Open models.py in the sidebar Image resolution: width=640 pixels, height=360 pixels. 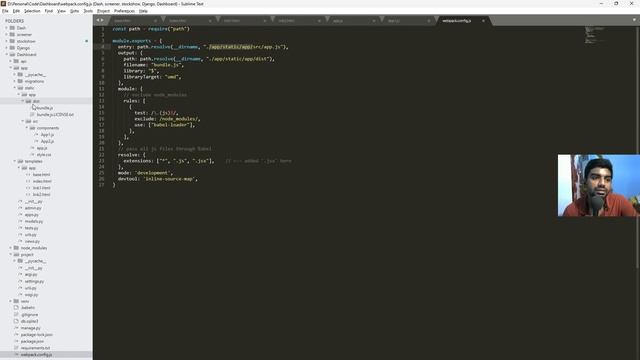tap(33, 221)
